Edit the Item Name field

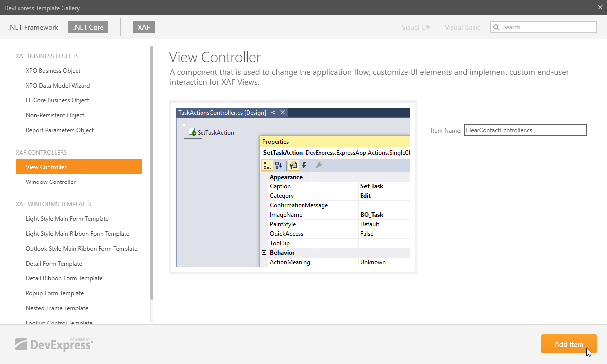tap(525, 130)
